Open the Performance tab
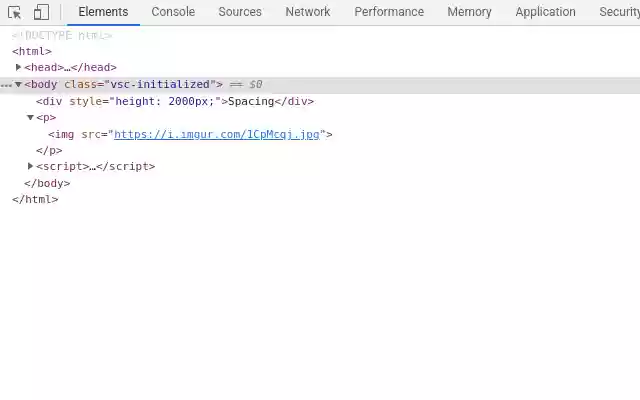 pyautogui.click(x=389, y=12)
